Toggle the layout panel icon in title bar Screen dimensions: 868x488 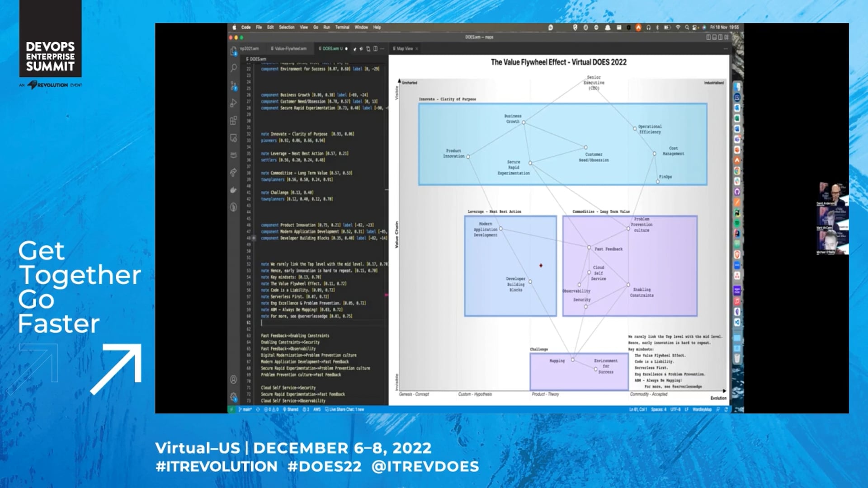714,37
